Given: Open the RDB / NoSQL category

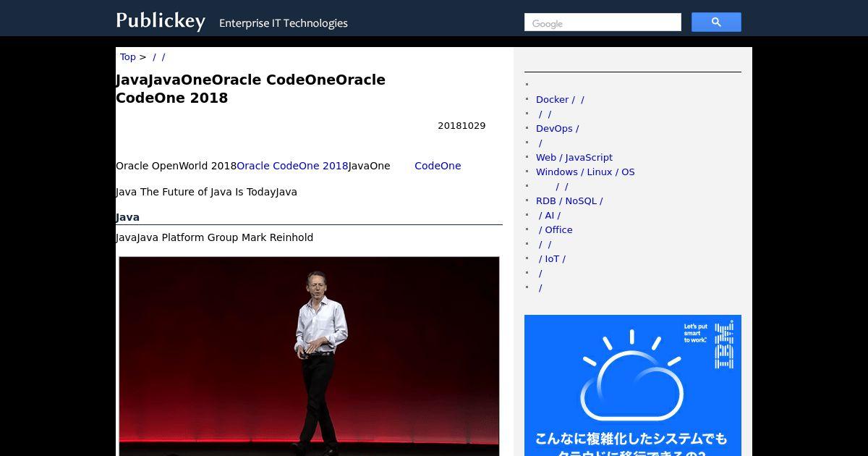Looking at the screenshot, I should [x=569, y=201].
